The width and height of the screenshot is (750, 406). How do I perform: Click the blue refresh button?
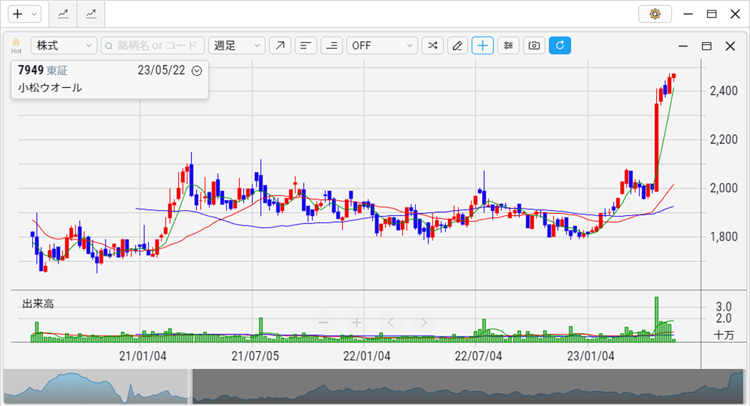560,46
